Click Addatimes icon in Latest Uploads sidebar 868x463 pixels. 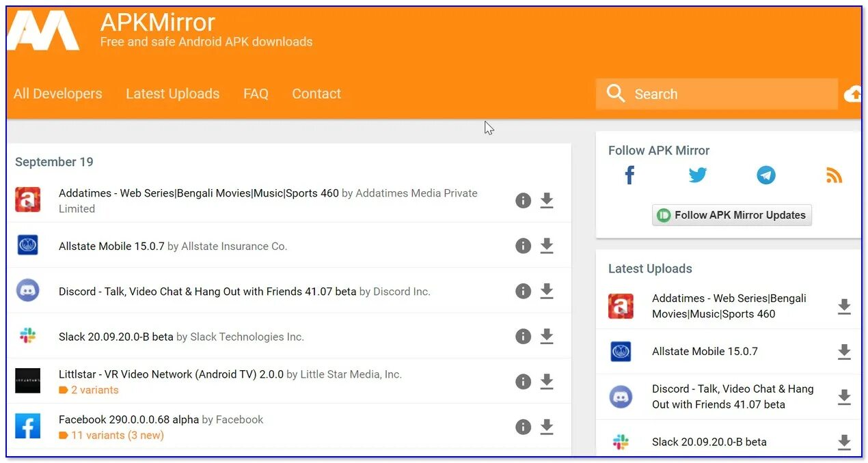[621, 306]
